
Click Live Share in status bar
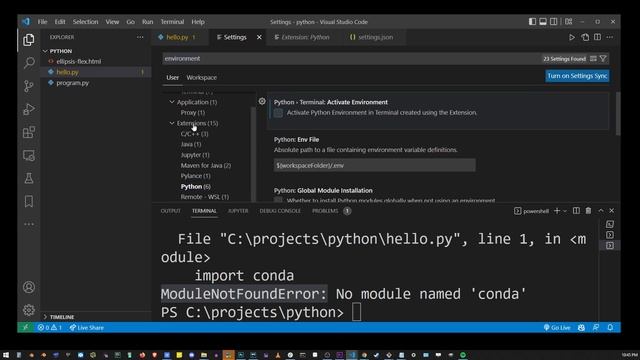[86, 327]
